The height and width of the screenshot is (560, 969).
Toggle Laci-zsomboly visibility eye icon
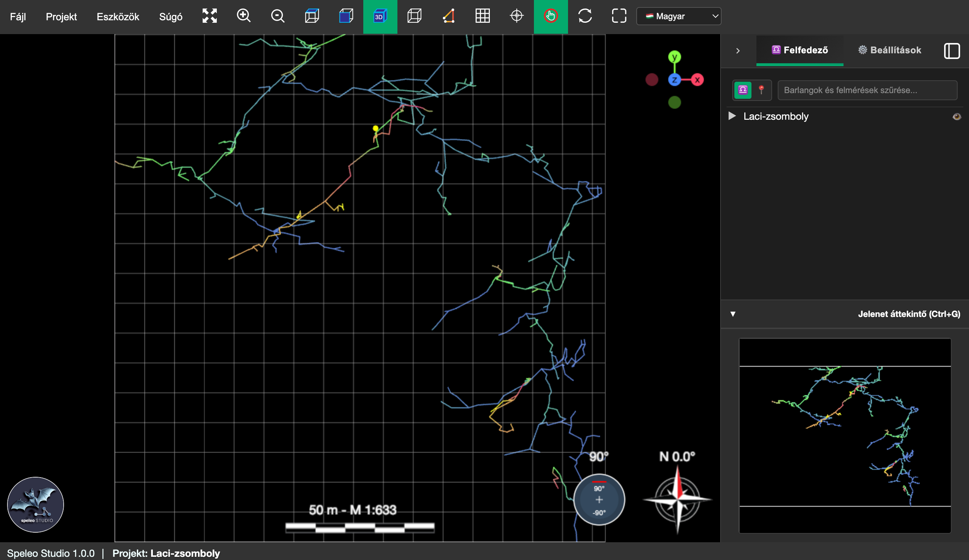tap(956, 117)
